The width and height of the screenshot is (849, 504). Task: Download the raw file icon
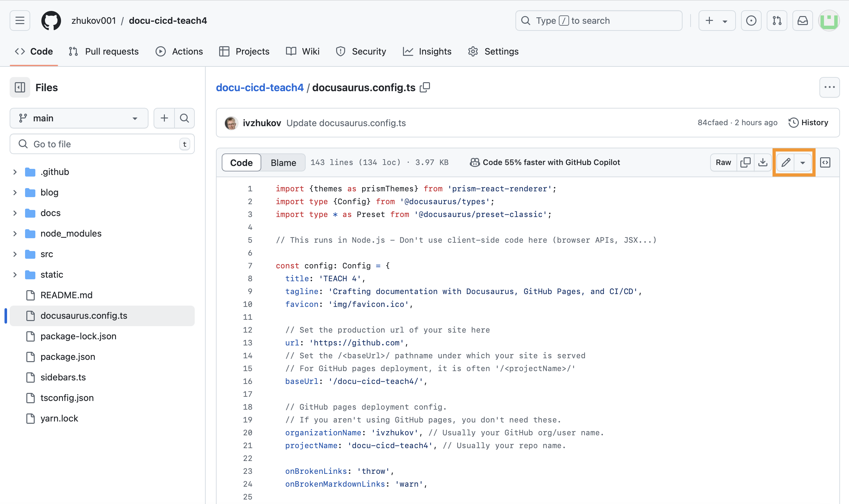(x=763, y=162)
